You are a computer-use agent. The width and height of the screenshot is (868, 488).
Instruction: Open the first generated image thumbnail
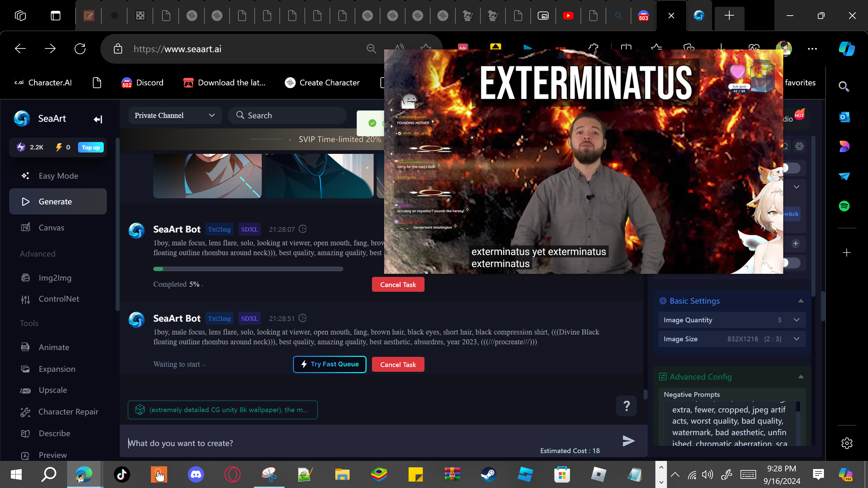pyautogui.click(x=208, y=176)
